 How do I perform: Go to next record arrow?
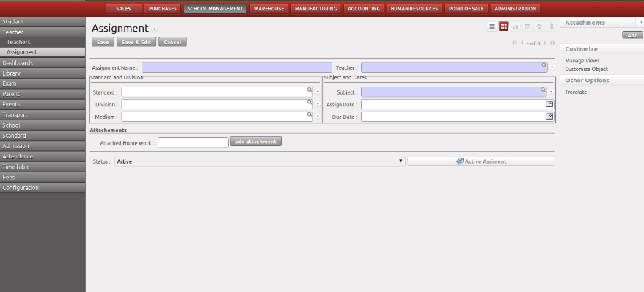coord(545,43)
